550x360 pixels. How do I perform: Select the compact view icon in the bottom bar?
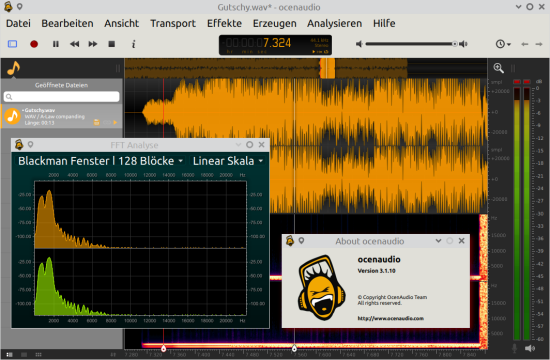coord(24,355)
